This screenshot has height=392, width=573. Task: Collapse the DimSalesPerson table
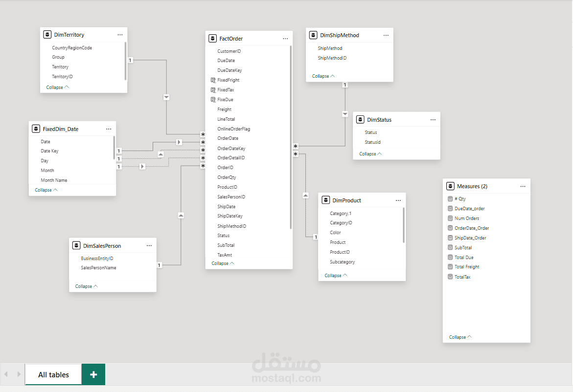tap(87, 286)
